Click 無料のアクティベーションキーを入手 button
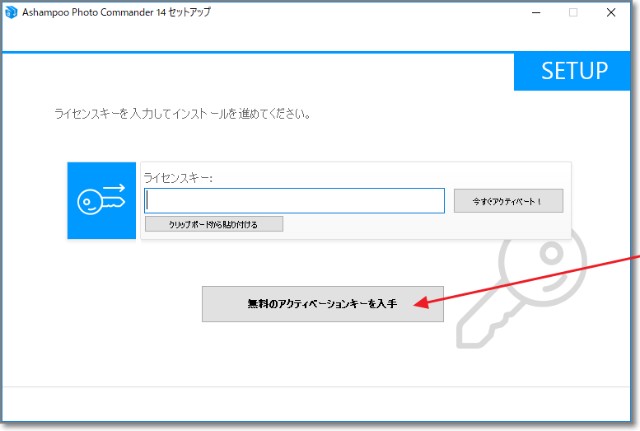640x431 pixels. 322,303
